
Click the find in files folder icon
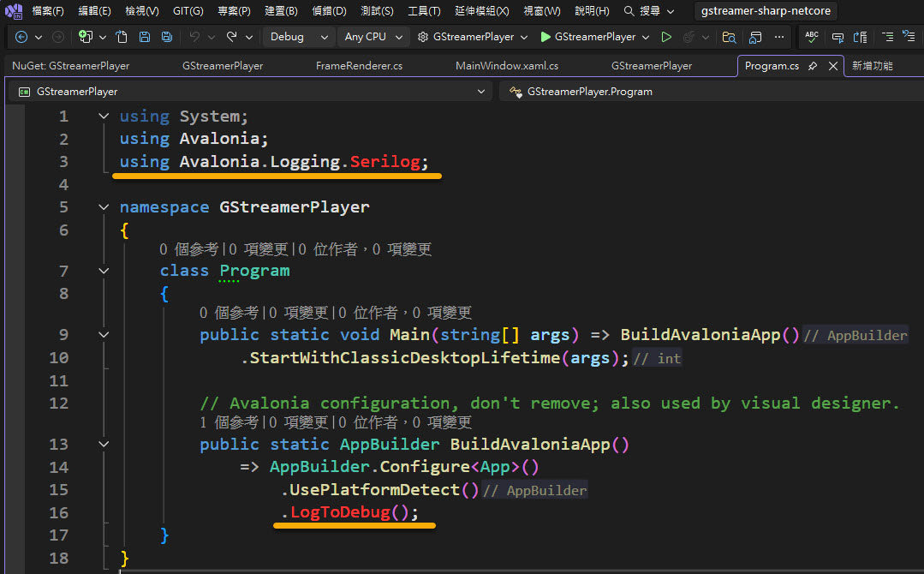729,37
